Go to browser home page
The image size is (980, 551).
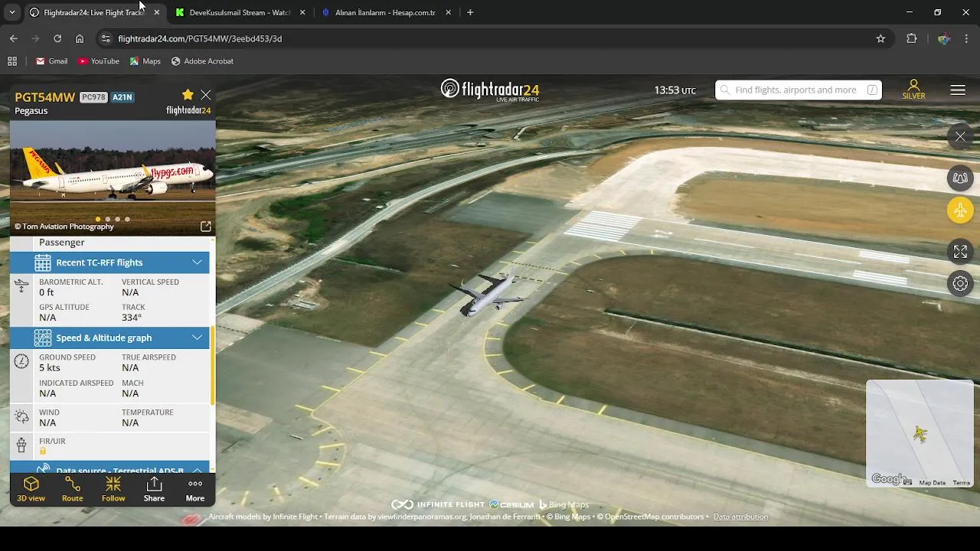click(80, 38)
